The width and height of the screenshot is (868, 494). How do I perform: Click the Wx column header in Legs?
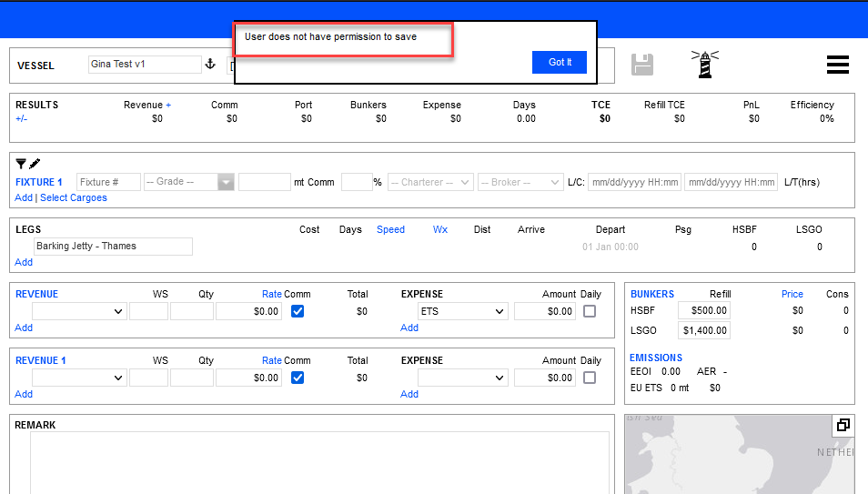(440, 229)
